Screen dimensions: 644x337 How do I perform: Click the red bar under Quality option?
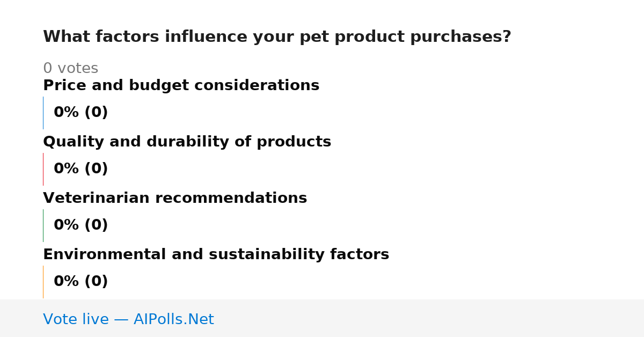coord(43,169)
